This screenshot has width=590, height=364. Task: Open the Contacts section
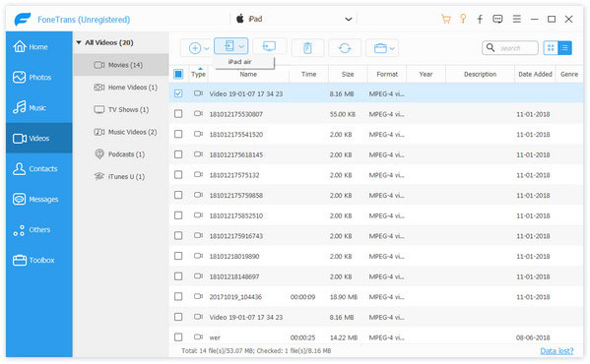tap(38, 168)
